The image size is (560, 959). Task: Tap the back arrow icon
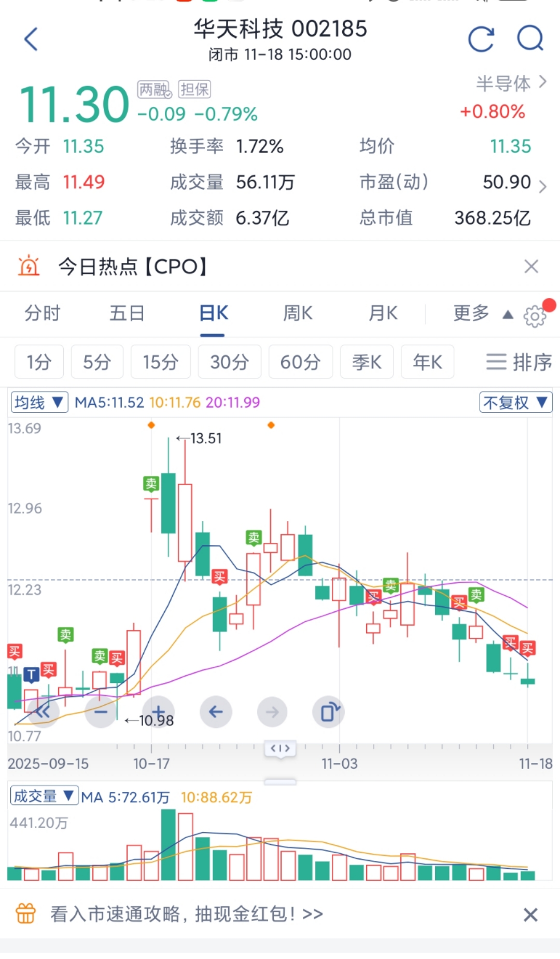point(31,39)
